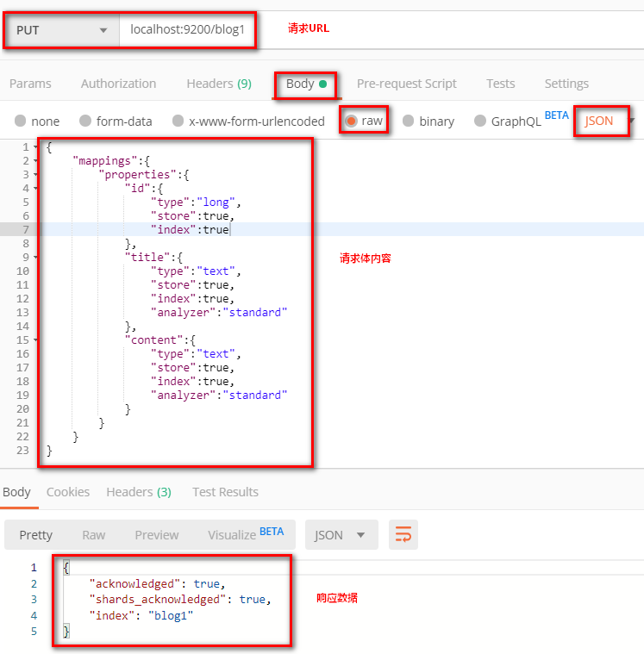This screenshot has height=654, width=644.
Task: Select x-www-form-urlencoded radio button
Action: coord(178,121)
